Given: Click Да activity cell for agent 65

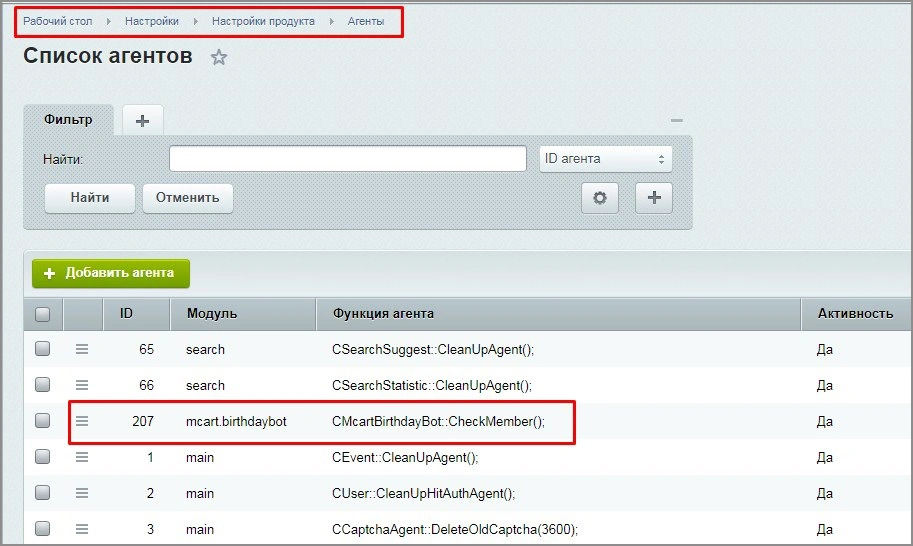Looking at the screenshot, I should click(x=824, y=350).
